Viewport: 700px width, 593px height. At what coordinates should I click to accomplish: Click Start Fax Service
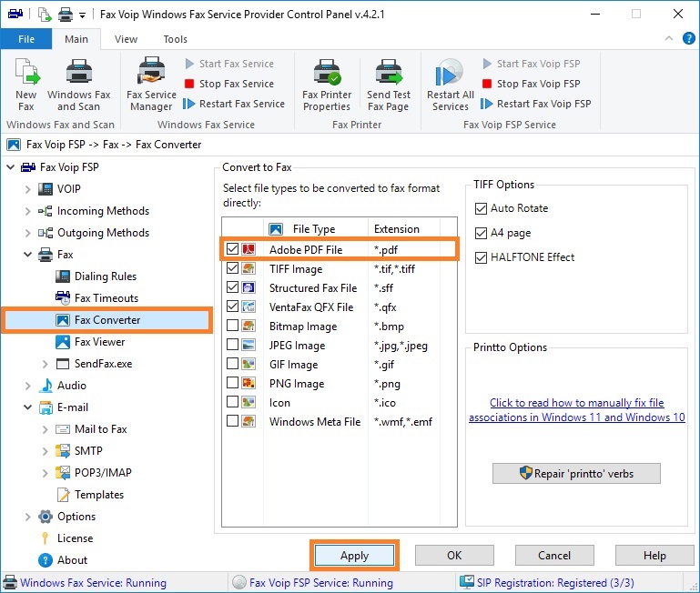pos(229,64)
